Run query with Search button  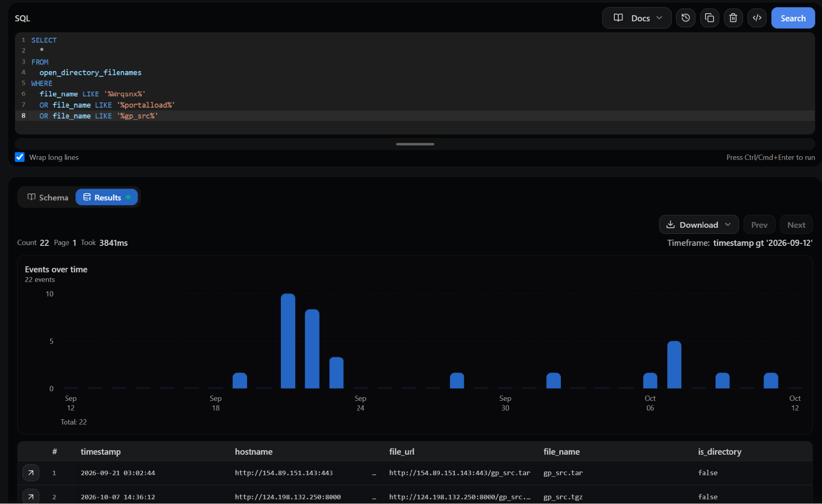pyautogui.click(x=793, y=18)
